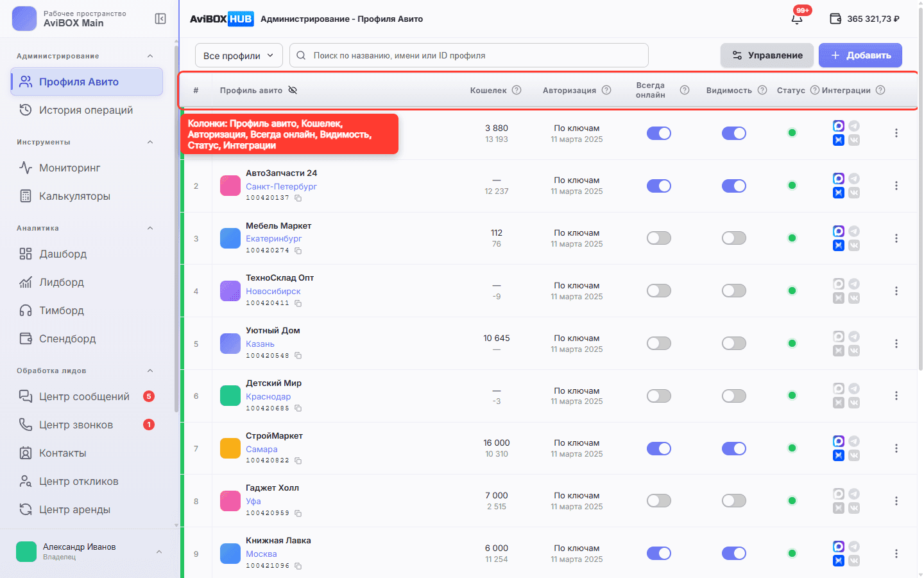Open the Все профили dropdown
Viewport: 924px width, 578px height.
click(239, 55)
